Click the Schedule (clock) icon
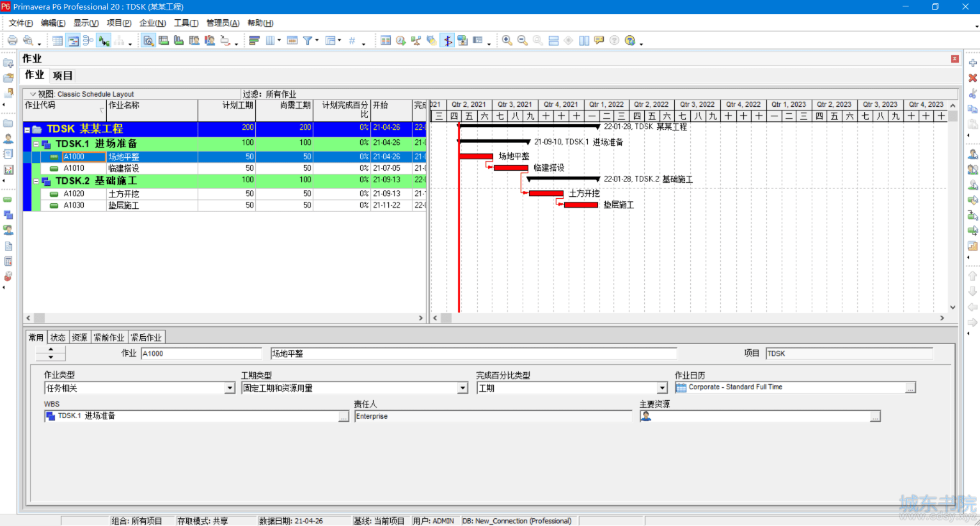980x526 pixels. [401, 40]
